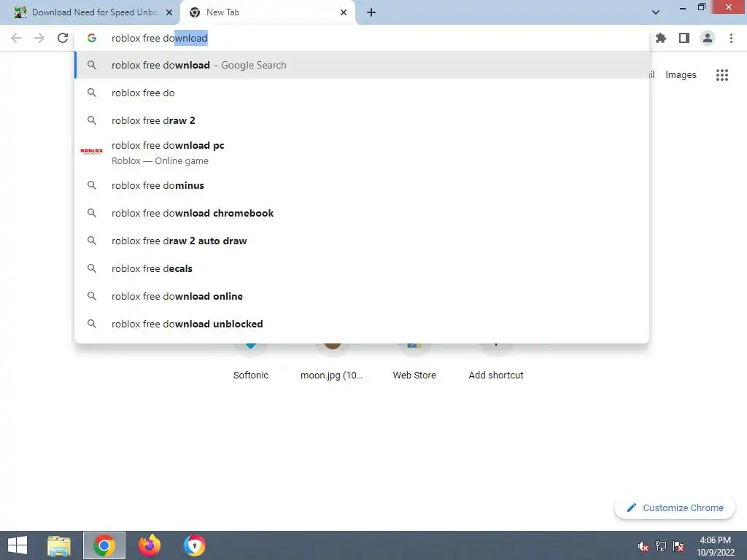
Task: Select 'roblox free draw 2' suggestion
Action: coord(362,120)
